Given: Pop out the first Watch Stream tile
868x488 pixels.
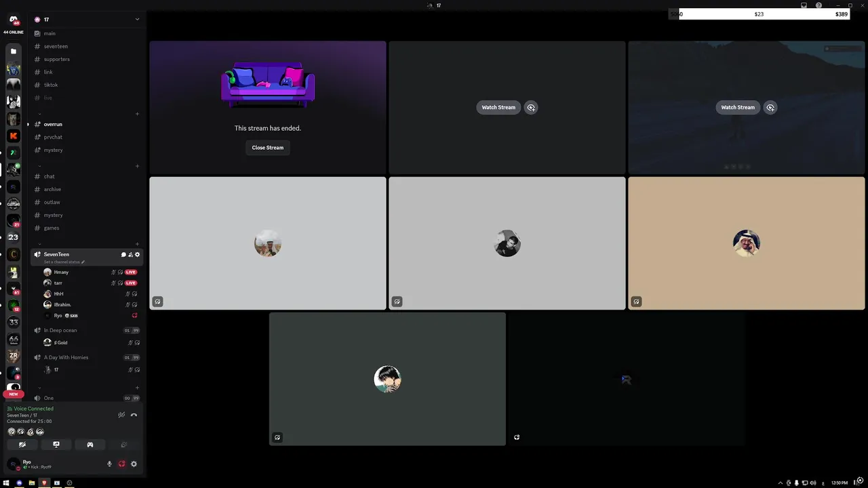Looking at the screenshot, I should tap(531, 107).
